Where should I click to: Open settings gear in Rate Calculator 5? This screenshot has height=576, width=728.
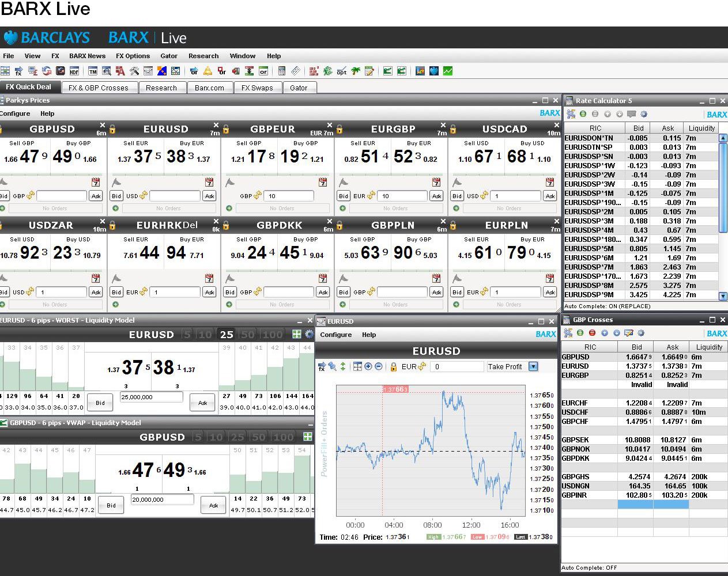point(644,114)
